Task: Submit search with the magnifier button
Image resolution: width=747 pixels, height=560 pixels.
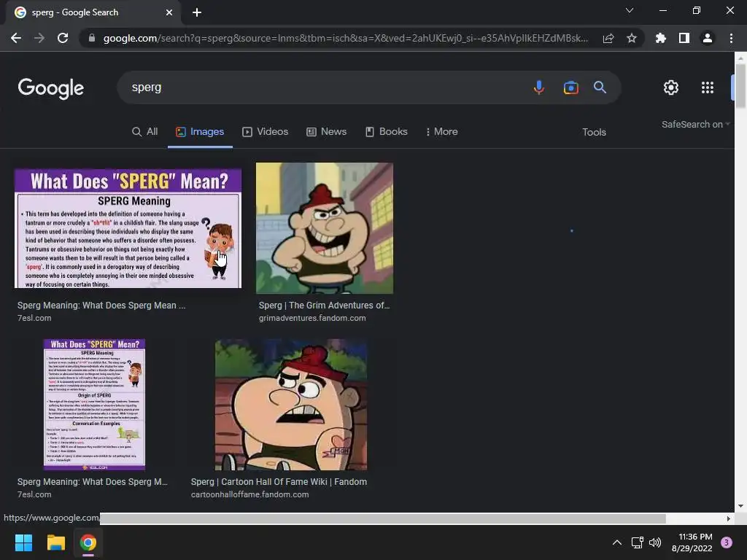Action: [600, 87]
